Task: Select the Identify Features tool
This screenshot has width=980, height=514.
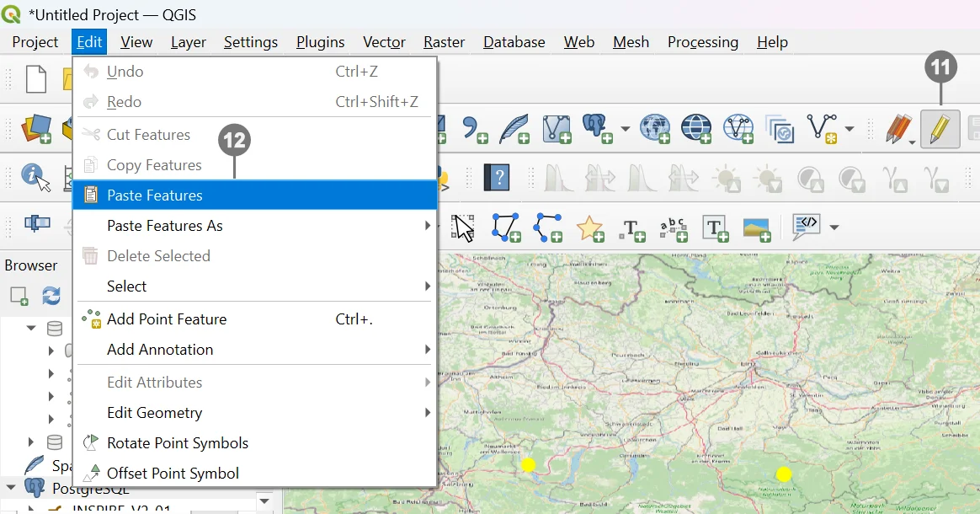Action: [x=35, y=176]
